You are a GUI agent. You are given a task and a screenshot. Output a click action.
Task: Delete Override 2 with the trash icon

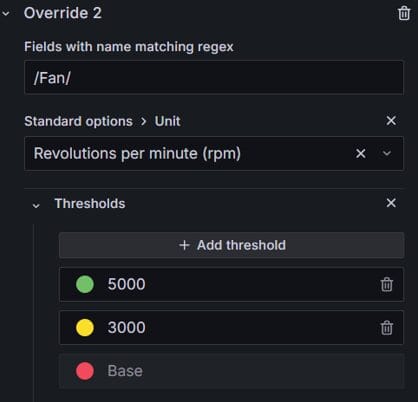tap(404, 13)
